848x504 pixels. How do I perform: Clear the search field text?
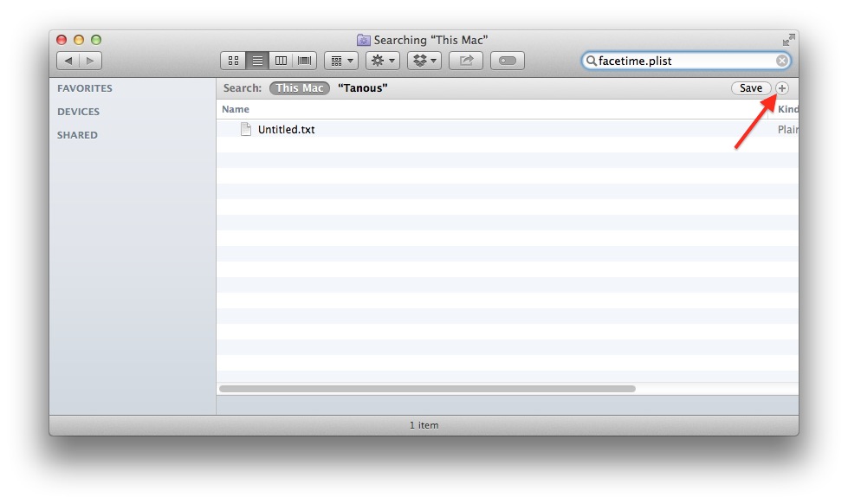[781, 61]
